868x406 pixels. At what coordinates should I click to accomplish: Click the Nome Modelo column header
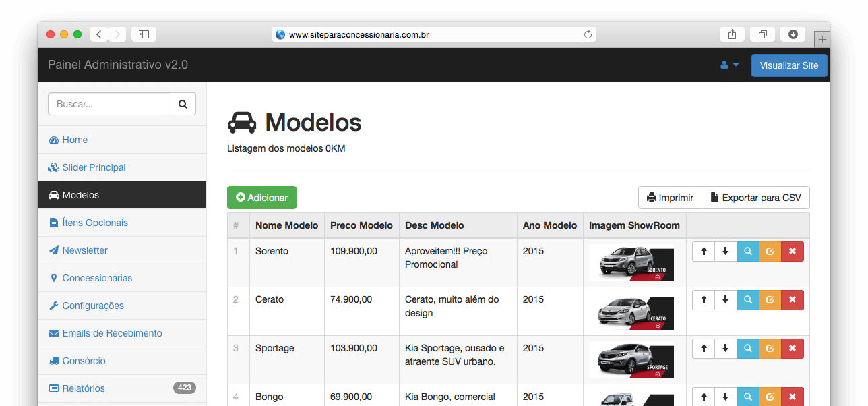coord(286,225)
